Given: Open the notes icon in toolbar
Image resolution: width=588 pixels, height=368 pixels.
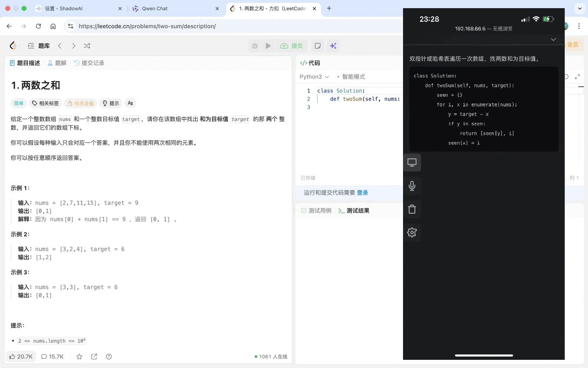Looking at the screenshot, I should [x=318, y=46].
